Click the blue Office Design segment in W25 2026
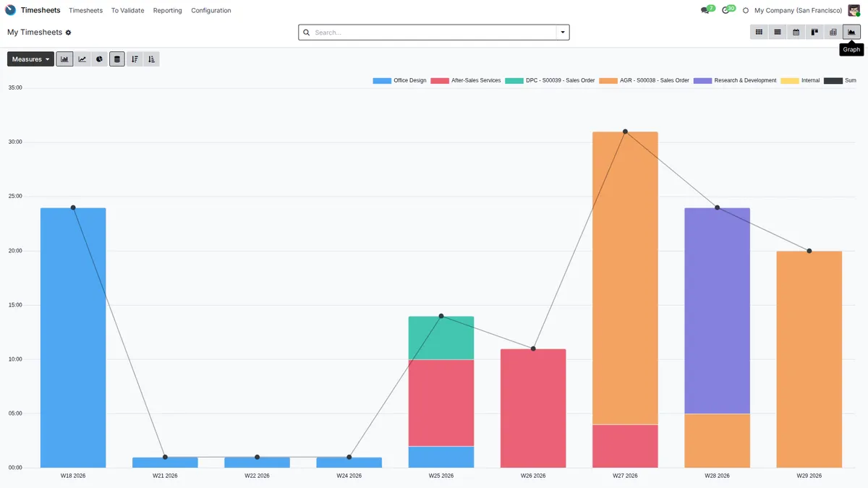Screen dimensions: 868x488 (441, 457)
